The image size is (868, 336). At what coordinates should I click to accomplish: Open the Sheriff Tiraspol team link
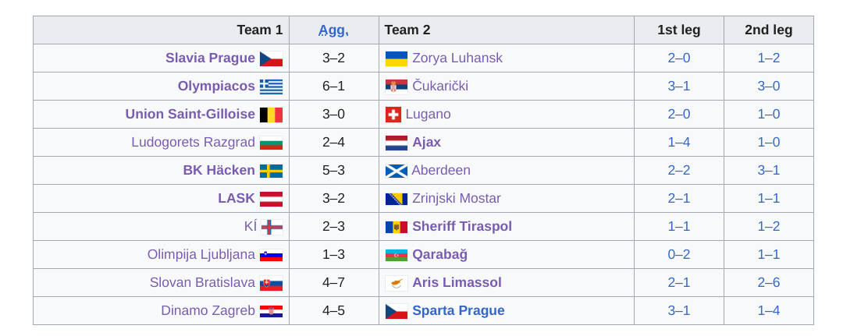461,226
